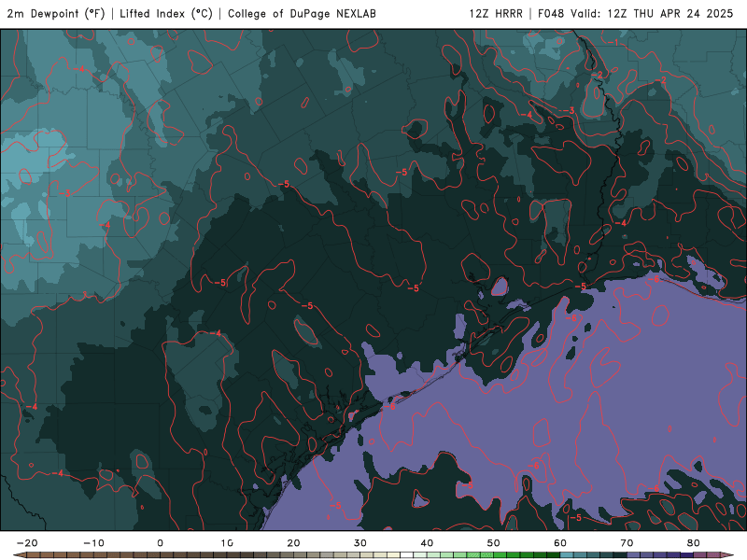
Task: Click the left arrow end of the color bar
Action: [x=20, y=555]
